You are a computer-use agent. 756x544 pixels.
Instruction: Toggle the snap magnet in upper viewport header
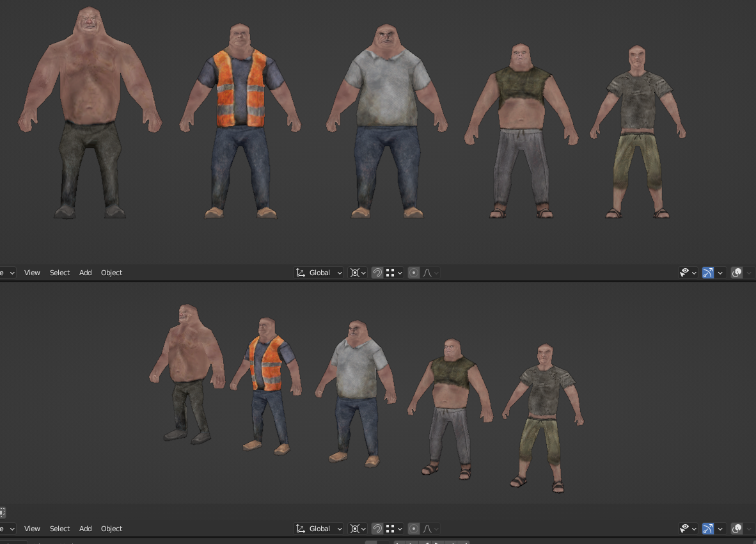pyautogui.click(x=377, y=273)
